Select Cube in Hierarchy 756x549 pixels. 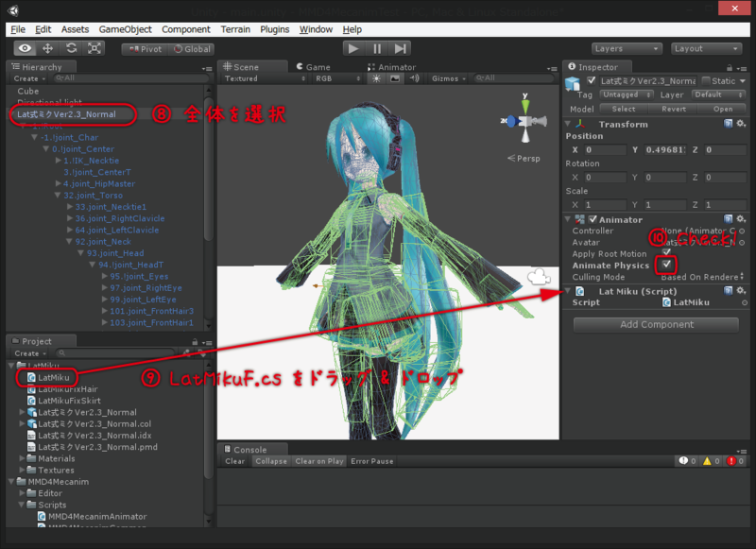point(28,91)
